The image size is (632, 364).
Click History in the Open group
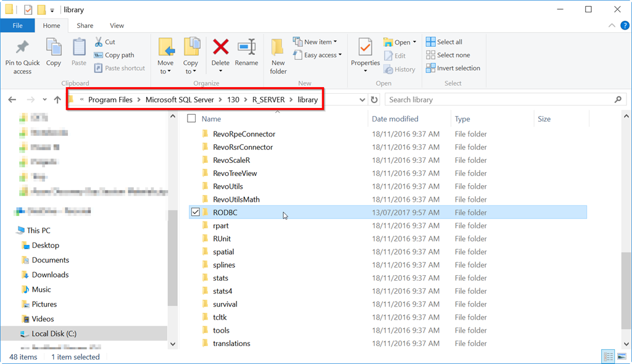(400, 69)
